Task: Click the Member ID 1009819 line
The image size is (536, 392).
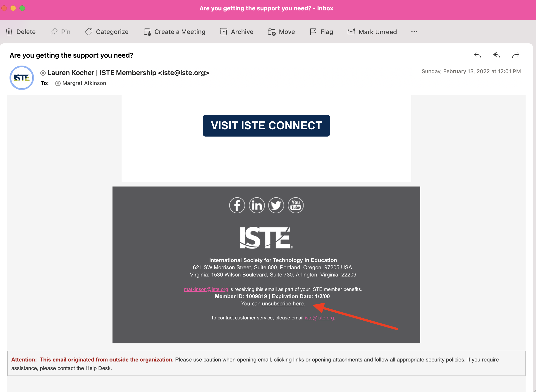Action: point(272,296)
